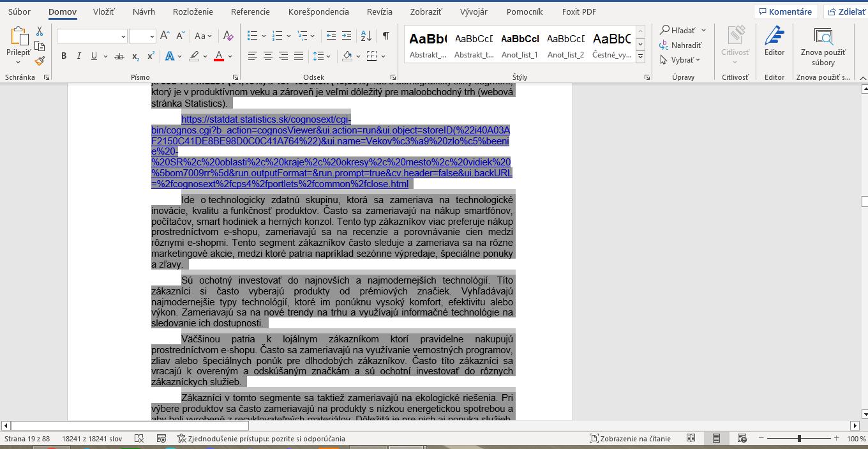Click the Komentáre button
The width and height of the screenshot is (868, 449).
coord(786,11)
